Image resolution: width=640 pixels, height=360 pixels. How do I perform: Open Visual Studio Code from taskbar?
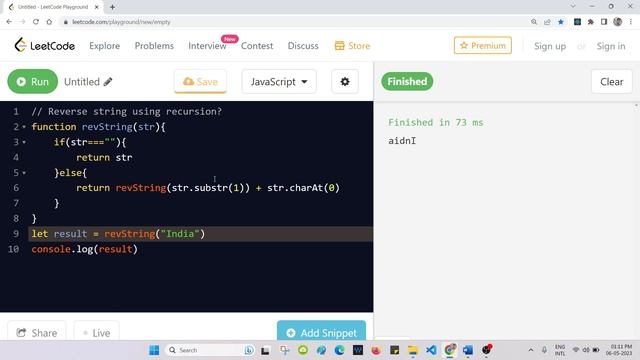point(431,350)
